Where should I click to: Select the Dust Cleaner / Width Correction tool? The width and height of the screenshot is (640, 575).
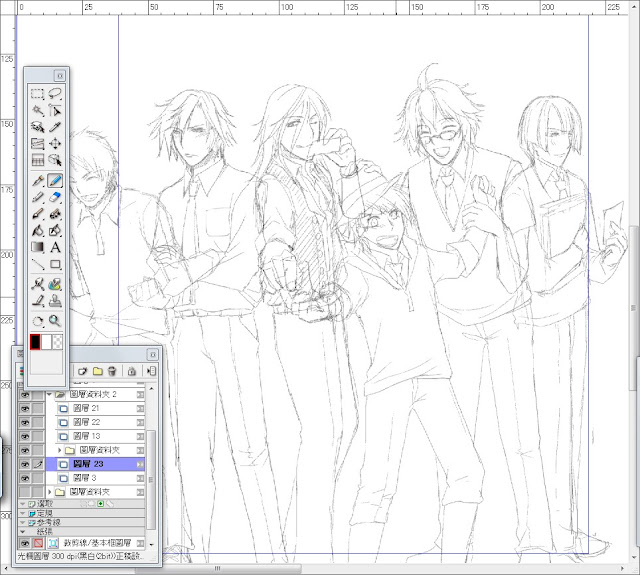click(38, 284)
